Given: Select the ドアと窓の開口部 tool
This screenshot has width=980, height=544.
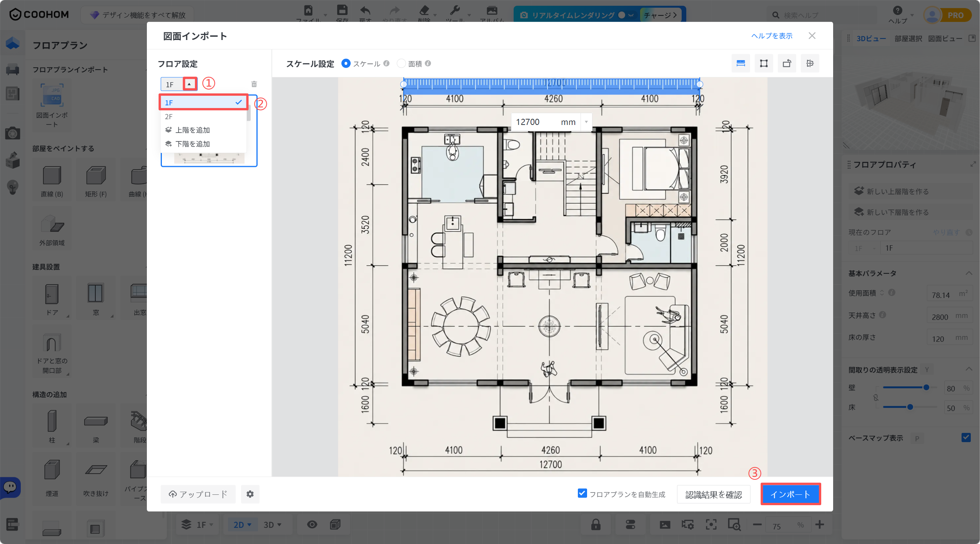Looking at the screenshot, I should point(52,351).
